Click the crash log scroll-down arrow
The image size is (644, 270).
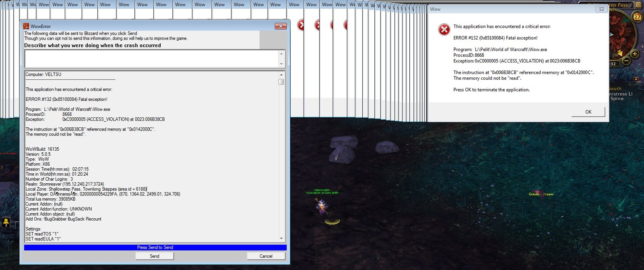281,239
